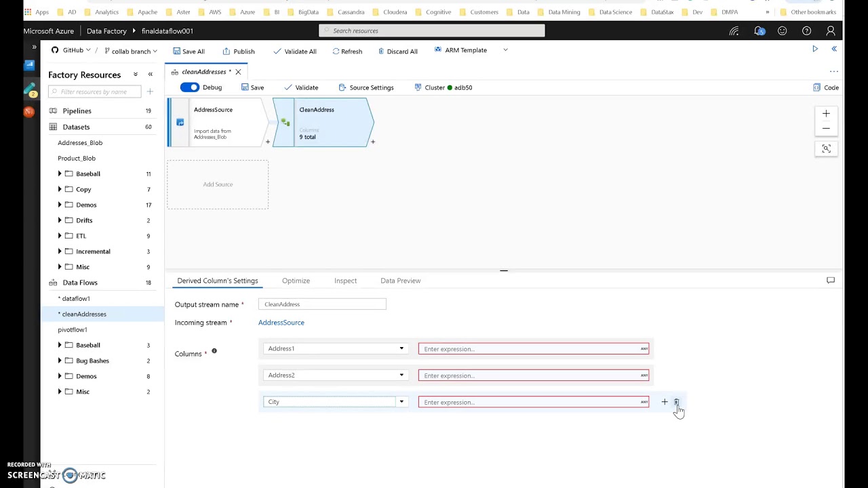Zoom out on the data flow canvas

coord(826,128)
